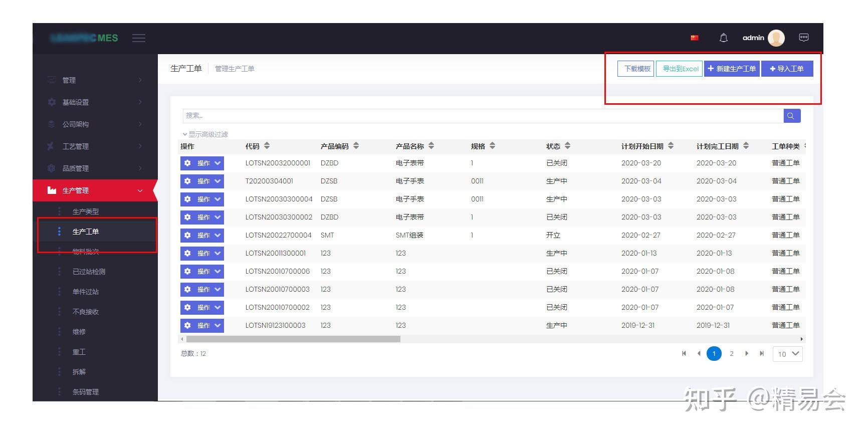Open 操作 dropdown for LOTSN20030300004
The height and width of the screenshot is (434, 868).
[x=202, y=199]
